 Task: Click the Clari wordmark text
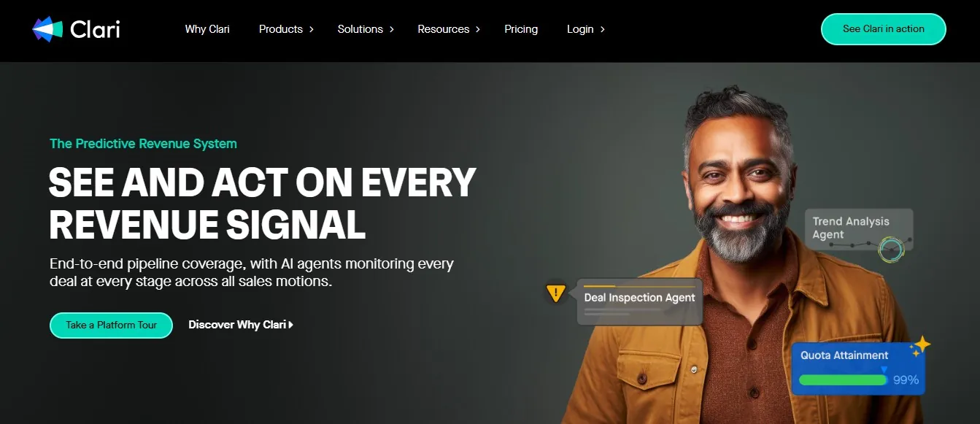95,29
